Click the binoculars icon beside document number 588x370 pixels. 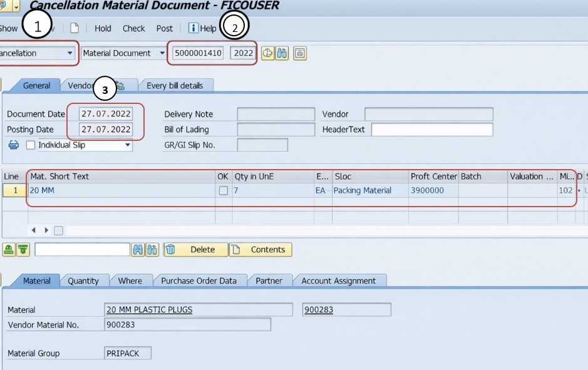point(282,53)
